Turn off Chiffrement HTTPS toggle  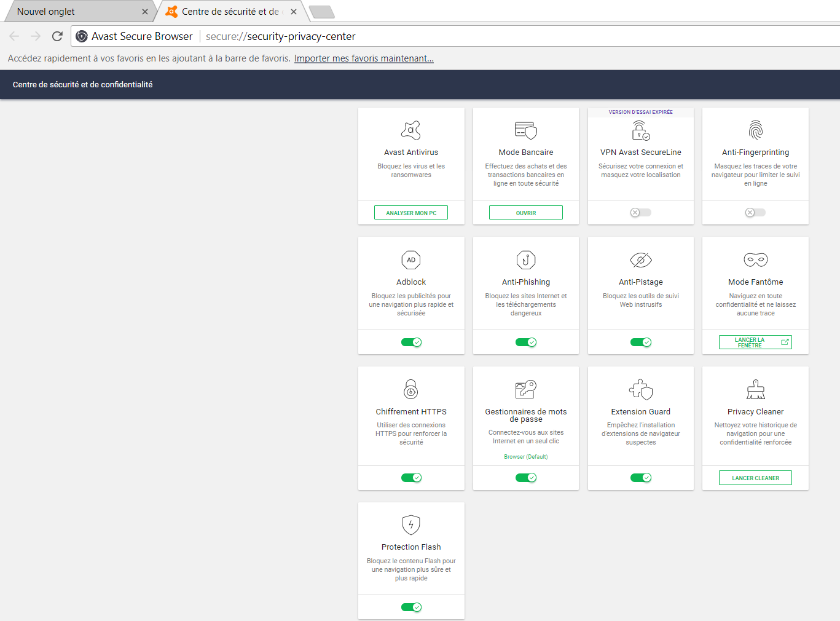pyautogui.click(x=411, y=478)
